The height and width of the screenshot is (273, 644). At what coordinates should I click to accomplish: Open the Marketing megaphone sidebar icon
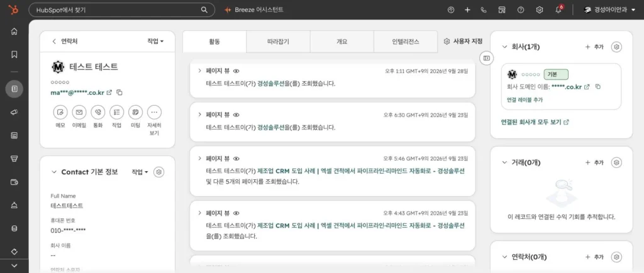coord(14,112)
